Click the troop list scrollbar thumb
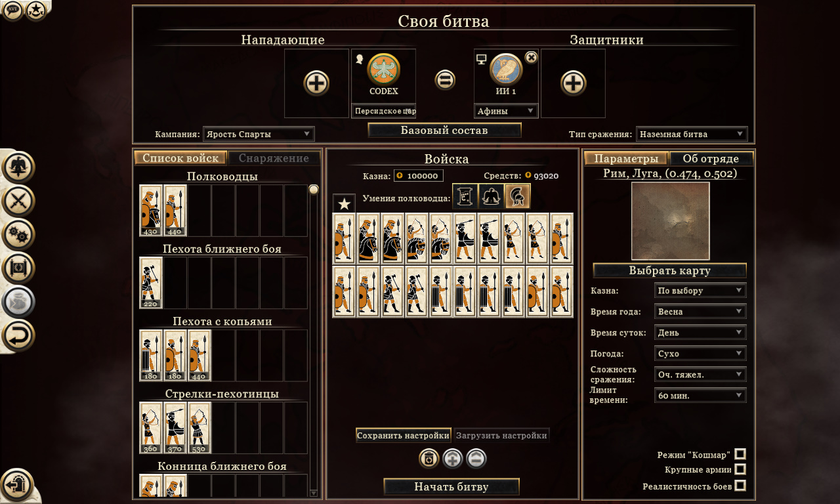 coord(314,190)
